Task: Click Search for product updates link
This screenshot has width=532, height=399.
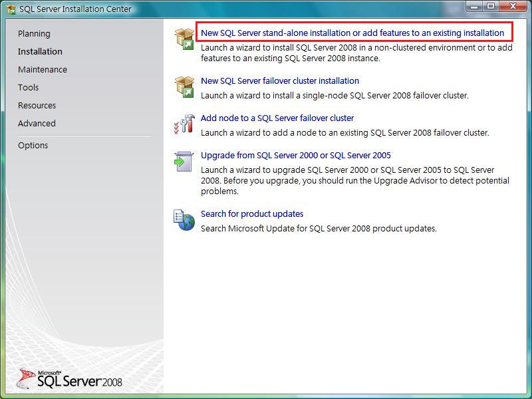Action: (x=252, y=214)
